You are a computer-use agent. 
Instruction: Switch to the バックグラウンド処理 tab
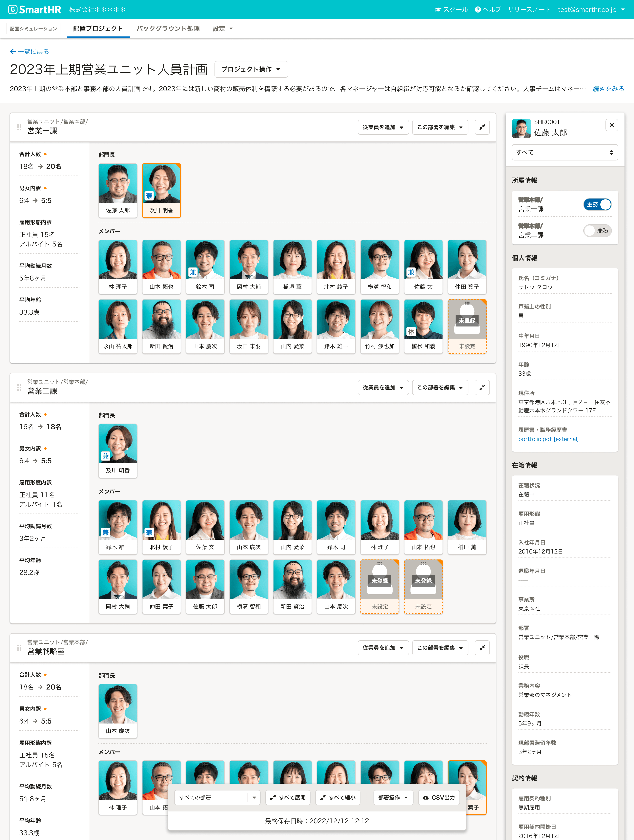click(168, 28)
